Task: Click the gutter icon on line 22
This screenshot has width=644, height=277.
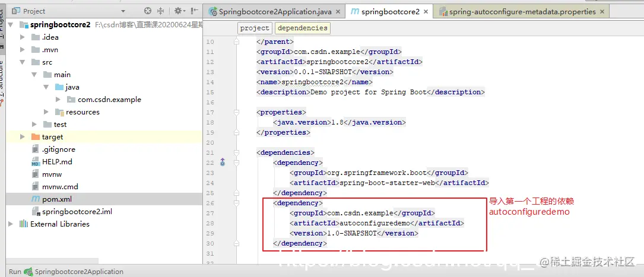Action: [223, 162]
